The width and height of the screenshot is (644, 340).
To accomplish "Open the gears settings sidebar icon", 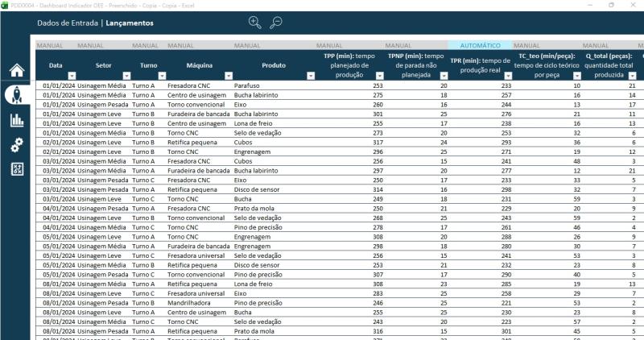I will [x=16, y=145].
